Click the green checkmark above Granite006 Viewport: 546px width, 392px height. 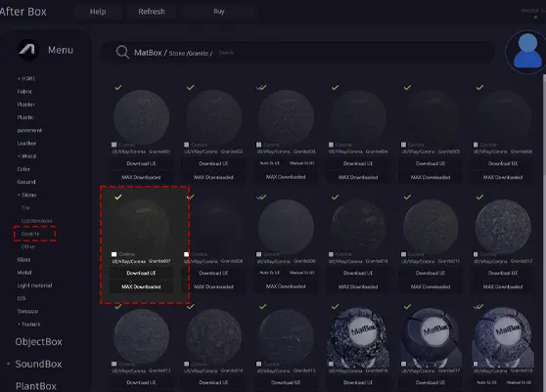tap(479, 87)
